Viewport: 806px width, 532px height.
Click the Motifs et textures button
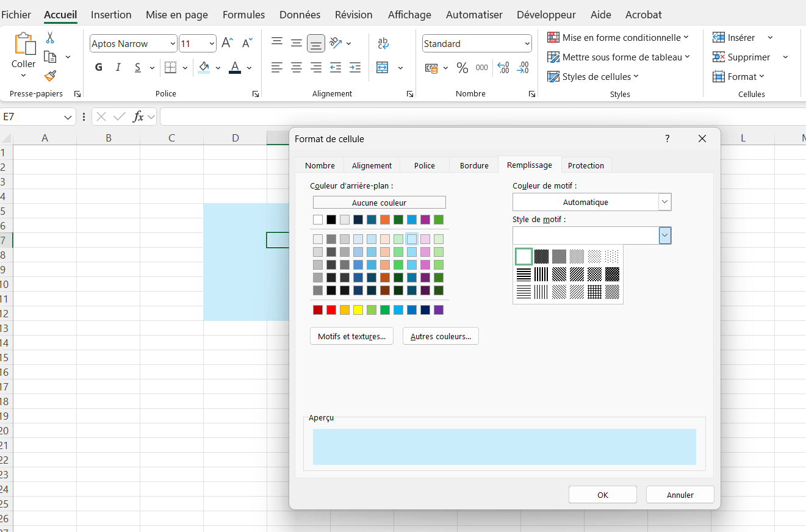tap(351, 336)
